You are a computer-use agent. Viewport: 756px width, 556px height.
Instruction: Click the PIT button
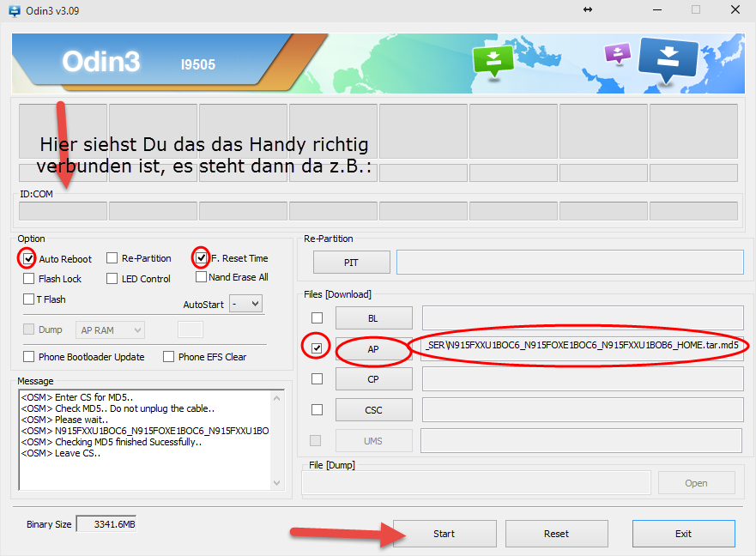click(352, 263)
